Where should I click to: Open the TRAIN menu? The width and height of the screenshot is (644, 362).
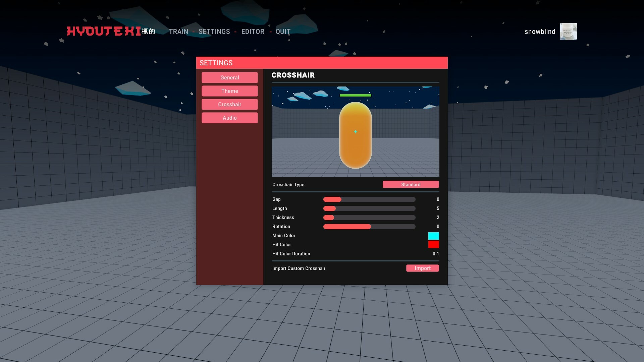pos(178,32)
